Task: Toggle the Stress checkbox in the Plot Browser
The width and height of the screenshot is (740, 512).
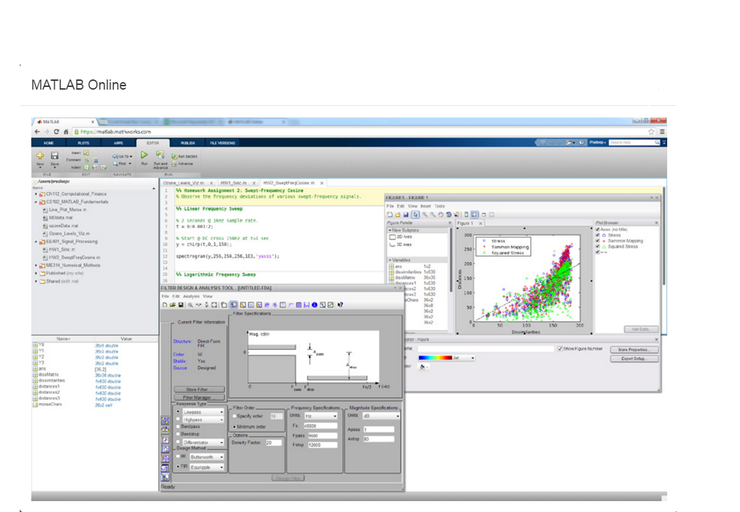Action: 598,235
